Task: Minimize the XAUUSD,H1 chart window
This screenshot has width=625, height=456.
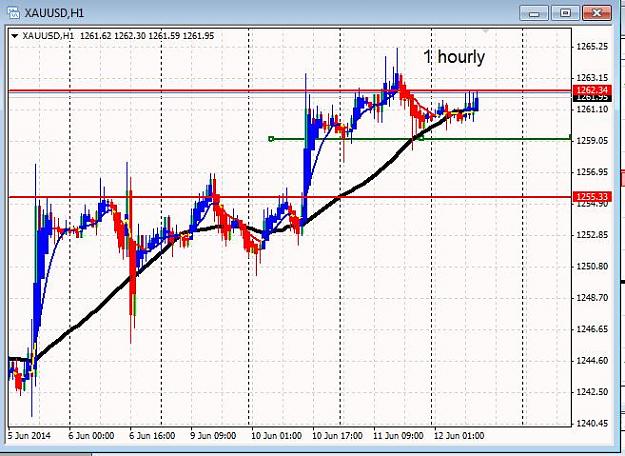Action: [534, 13]
